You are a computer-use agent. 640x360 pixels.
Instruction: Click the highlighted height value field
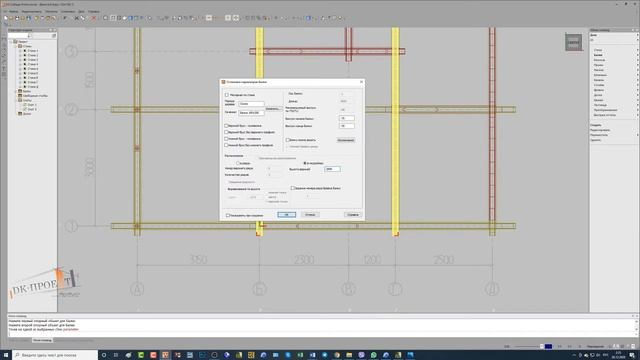click(332, 169)
